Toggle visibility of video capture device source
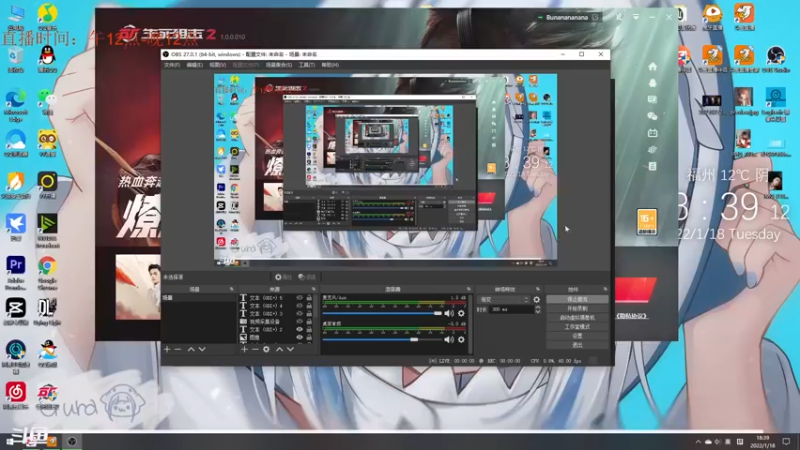 pyautogui.click(x=299, y=321)
